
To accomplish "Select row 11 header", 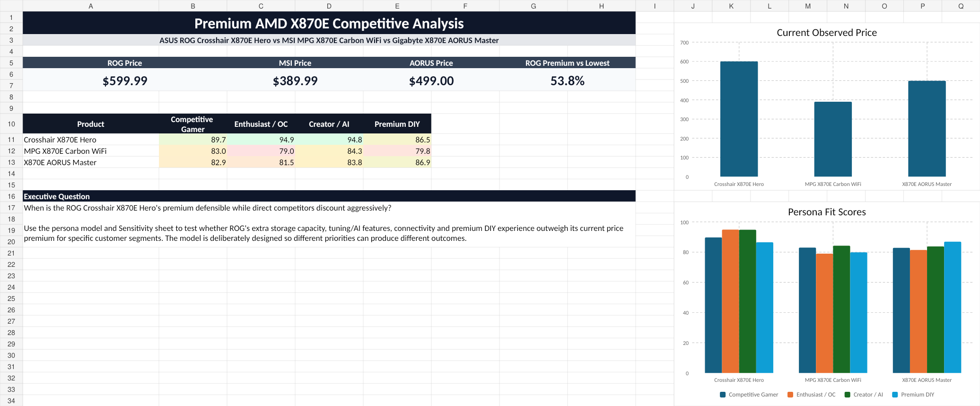I will (11, 140).
